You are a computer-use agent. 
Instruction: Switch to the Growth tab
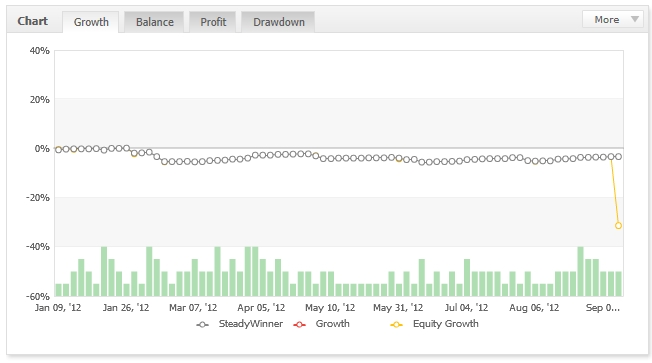[x=91, y=22]
